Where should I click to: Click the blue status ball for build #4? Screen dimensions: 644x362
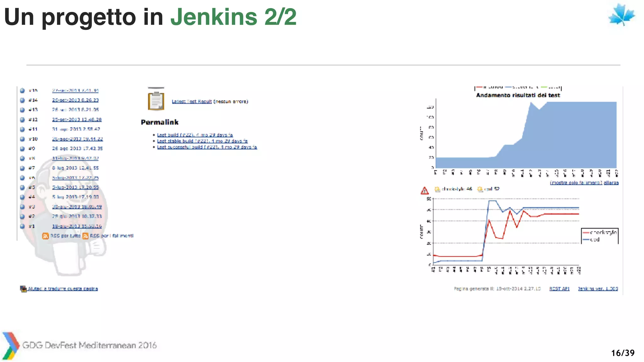coord(22,197)
